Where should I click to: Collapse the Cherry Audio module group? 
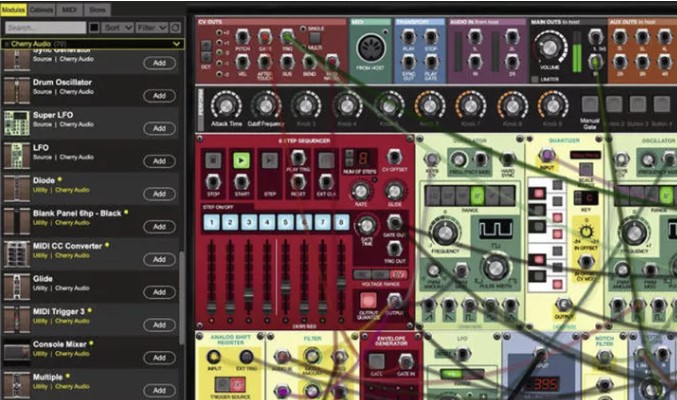pyautogui.click(x=176, y=44)
